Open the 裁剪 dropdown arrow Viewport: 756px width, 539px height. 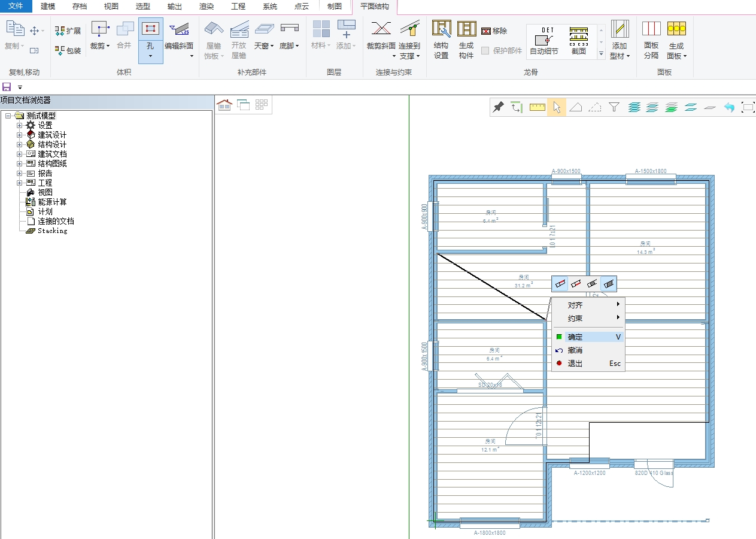coord(108,46)
